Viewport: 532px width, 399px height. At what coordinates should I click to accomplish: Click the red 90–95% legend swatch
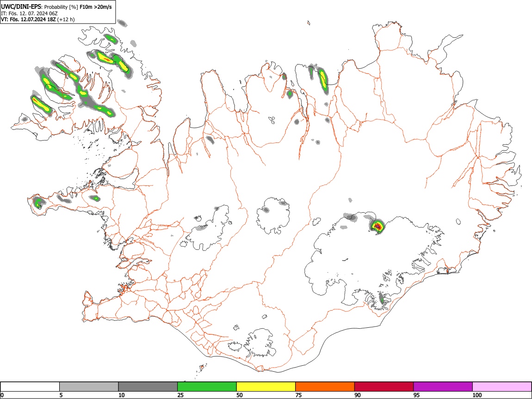pyautogui.click(x=384, y=387)
